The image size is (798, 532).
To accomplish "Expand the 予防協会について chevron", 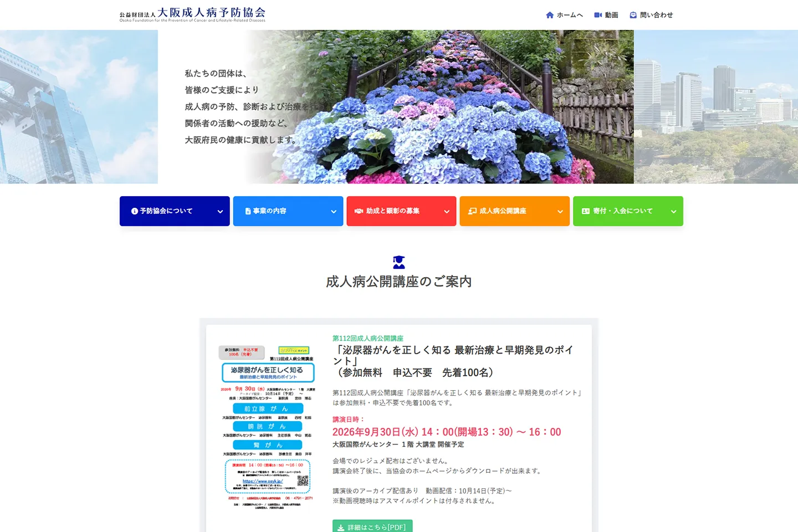I will coord(220,212).
